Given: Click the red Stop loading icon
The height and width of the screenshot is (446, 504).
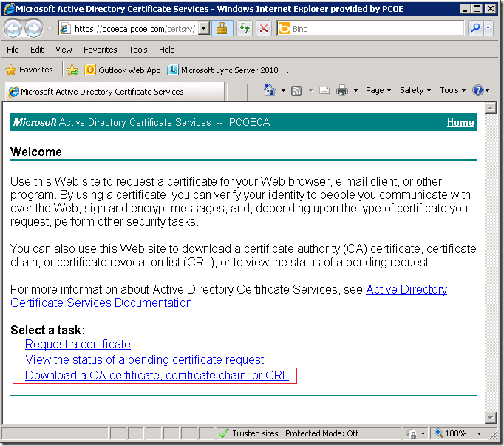Looking at the screenshot, I should [264, 29].
